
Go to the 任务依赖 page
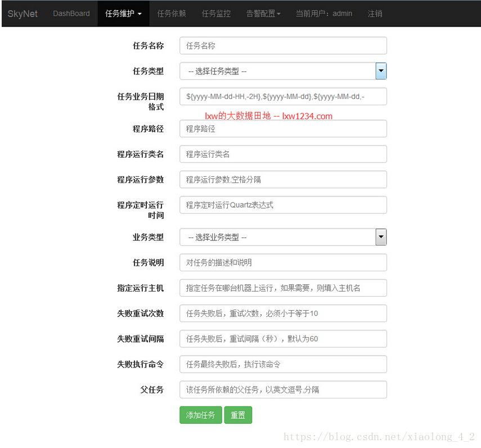point(172,14)
